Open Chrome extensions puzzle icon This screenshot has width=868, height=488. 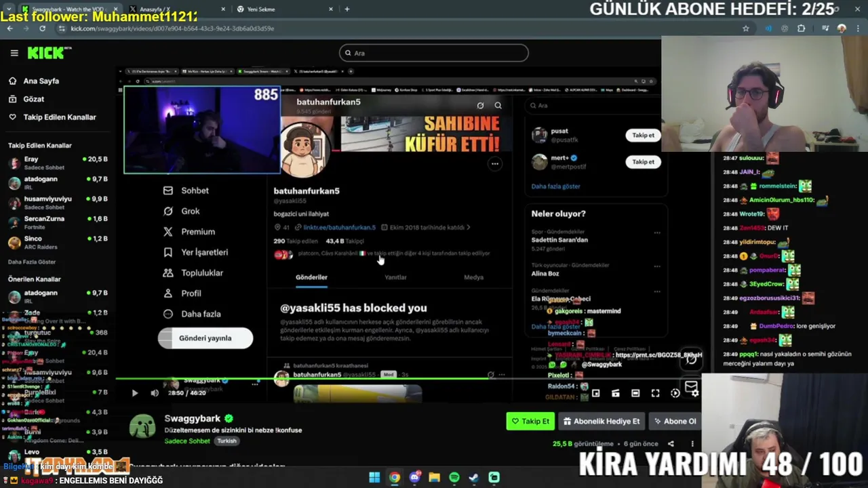point(801,28)
